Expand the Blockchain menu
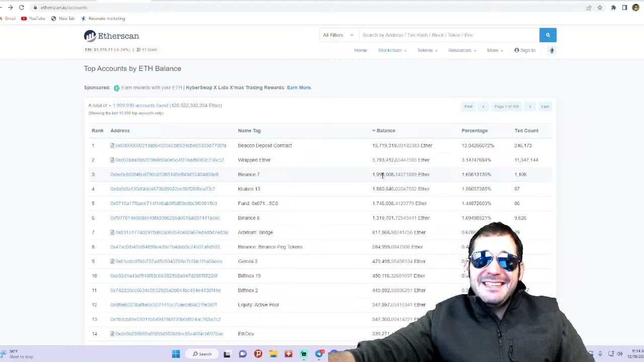The height and width of the screenshot is (362, 644). (392, 50)
